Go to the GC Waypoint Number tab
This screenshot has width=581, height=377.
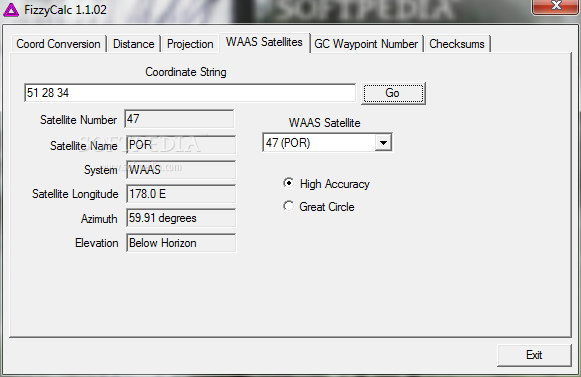366,44
